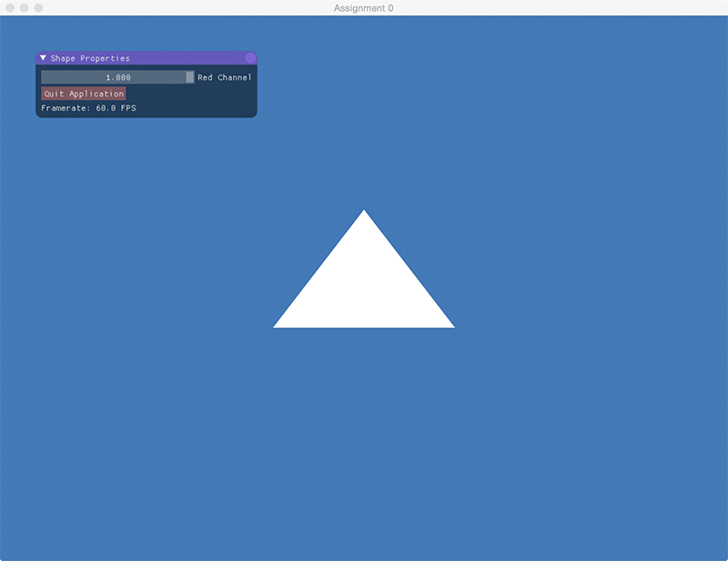Click the window close button

(x=10, y=8)
